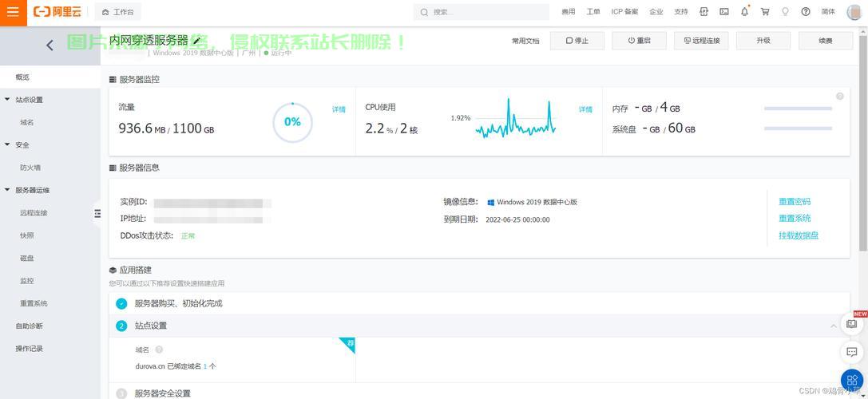Screen dimensions: 868x399
Task: Open the hamburger menu in the orange corner
Action: point(13,12)
